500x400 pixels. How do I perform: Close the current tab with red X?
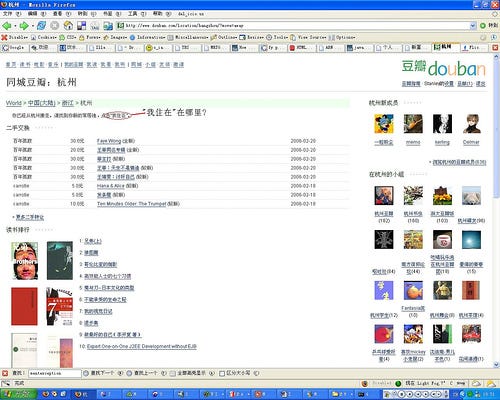point(495,48)
